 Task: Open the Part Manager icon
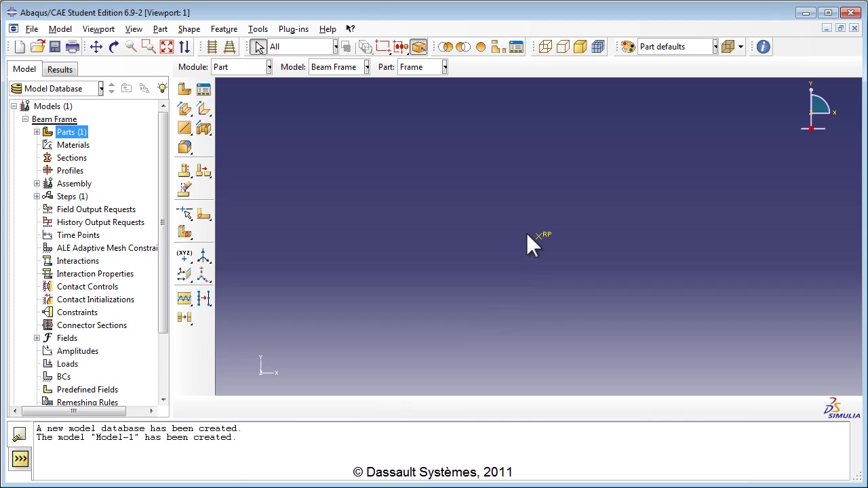203,89
